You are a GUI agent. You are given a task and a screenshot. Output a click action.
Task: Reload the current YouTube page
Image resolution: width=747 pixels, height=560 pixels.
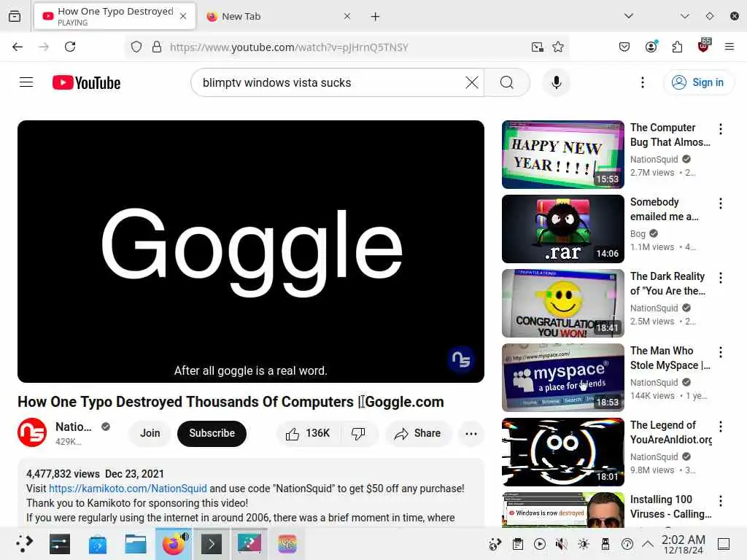click(x=70, y=47)
